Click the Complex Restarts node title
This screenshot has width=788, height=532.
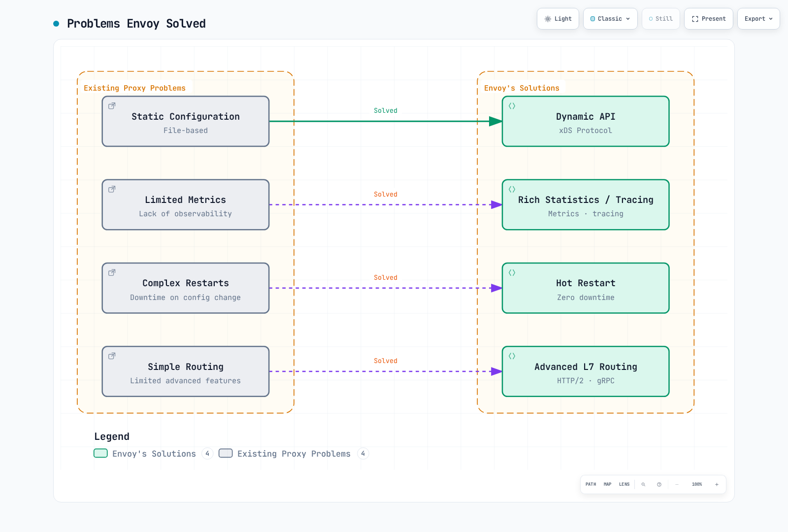click(x=186, y=283)
